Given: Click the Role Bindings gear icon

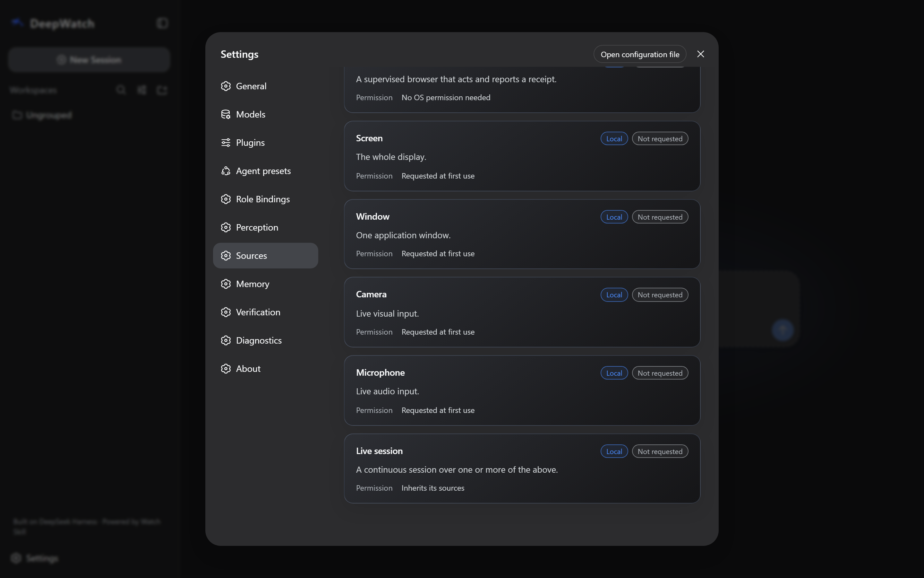Looking at the screenshot, I should click(226, 199).
